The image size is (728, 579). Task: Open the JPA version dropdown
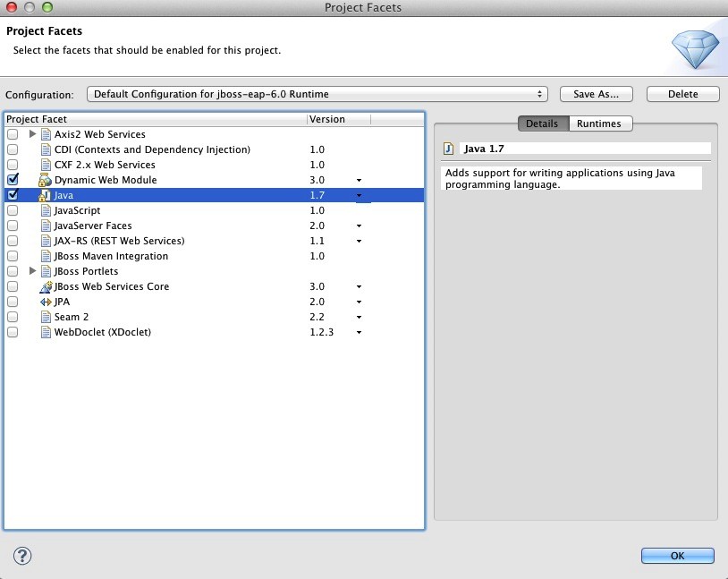tap(359, 302)
